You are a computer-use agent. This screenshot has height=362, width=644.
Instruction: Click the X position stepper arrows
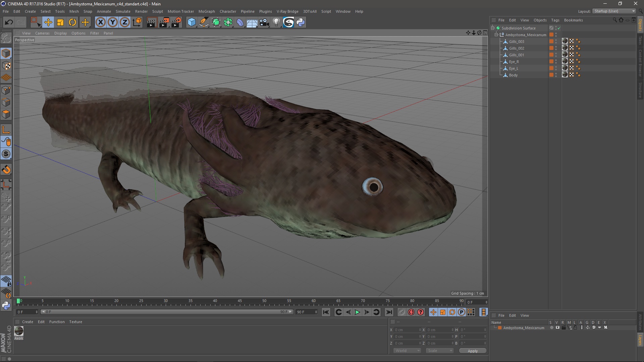click(x=420, y=330)
